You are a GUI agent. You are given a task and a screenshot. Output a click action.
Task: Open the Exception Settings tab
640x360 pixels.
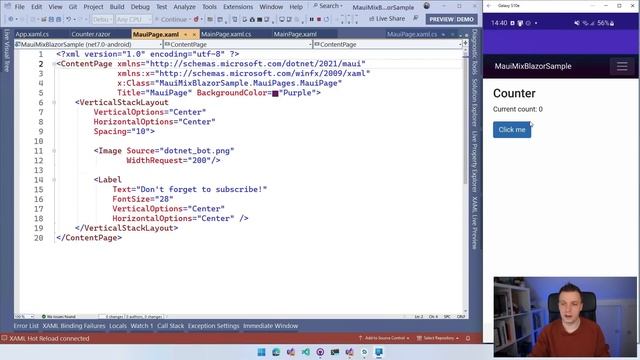[x=213, y=326]
